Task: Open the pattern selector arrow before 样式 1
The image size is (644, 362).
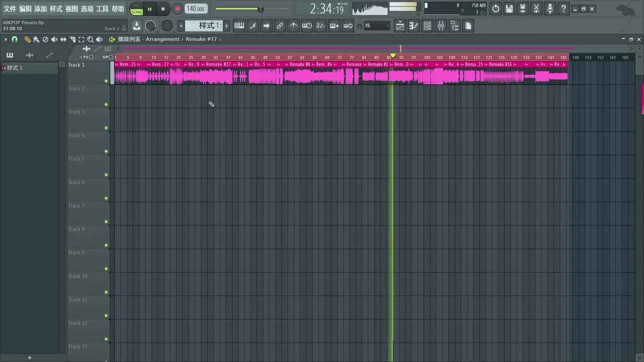Action: (x=182, y=26)
